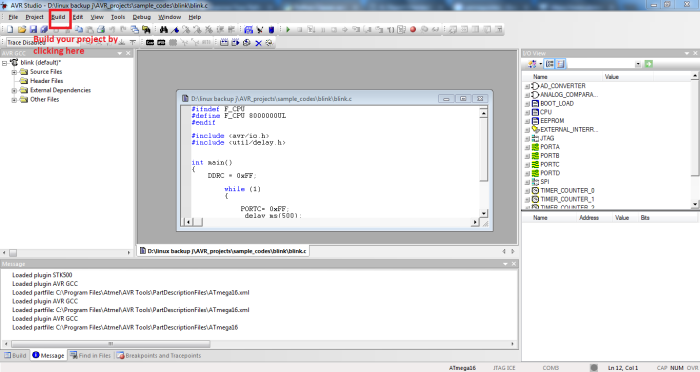The image size is (700, 372).
Task: Click the Save All toolbar icon
Action: click(x=44, y=29)
